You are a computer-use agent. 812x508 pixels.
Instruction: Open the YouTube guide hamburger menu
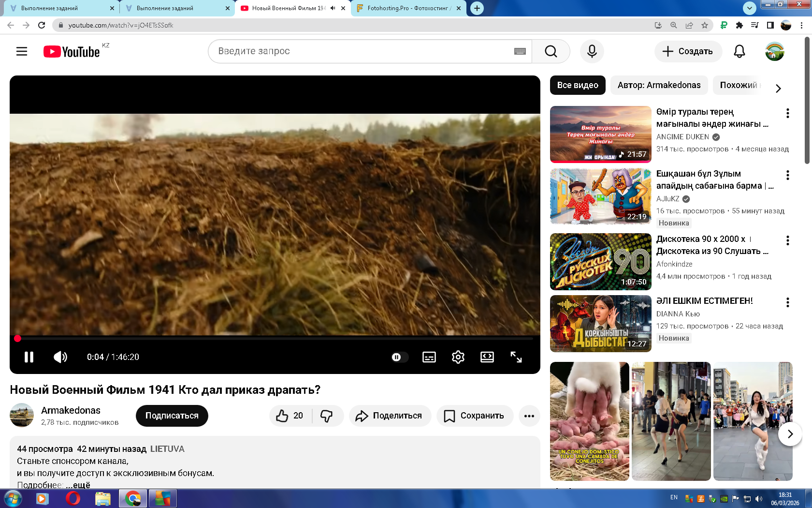[x=22, y=51]
